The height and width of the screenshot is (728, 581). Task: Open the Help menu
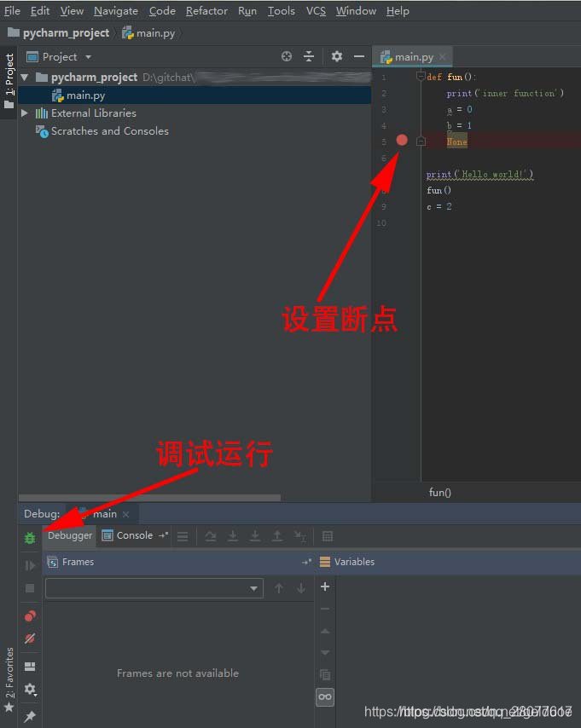398,11
